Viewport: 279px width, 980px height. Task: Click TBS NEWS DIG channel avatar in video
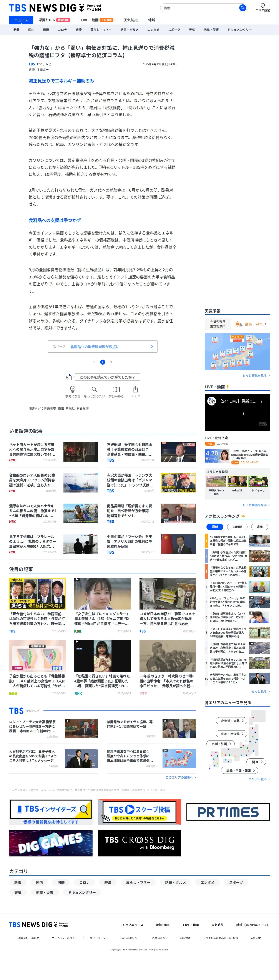pos(212,401)
